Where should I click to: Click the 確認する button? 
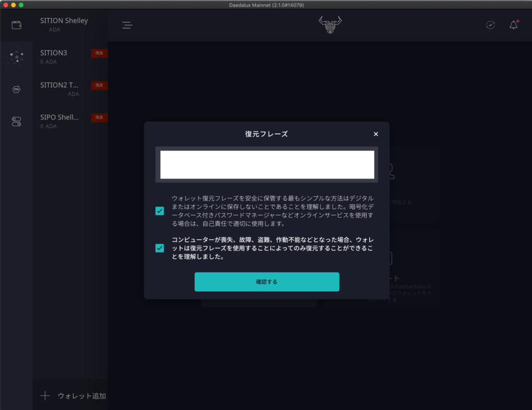tap(267, 282)
